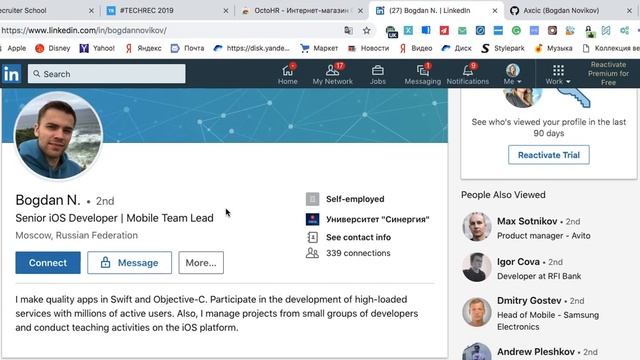Click Self-employed company entry

point(355,199)
